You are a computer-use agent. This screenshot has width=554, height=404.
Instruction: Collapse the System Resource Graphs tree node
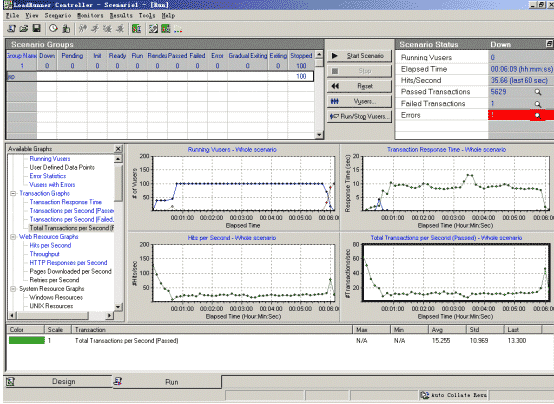(x=13, y=289)
